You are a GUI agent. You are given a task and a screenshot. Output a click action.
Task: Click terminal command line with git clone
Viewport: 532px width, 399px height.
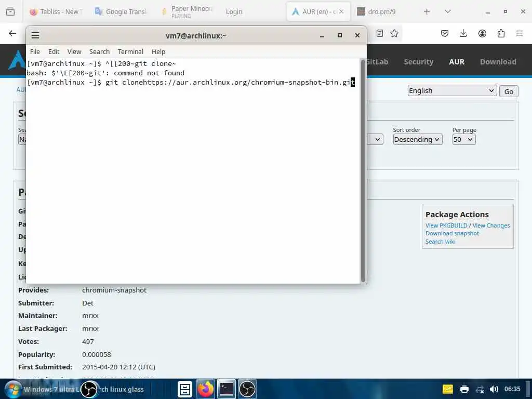tap(190, 82)
